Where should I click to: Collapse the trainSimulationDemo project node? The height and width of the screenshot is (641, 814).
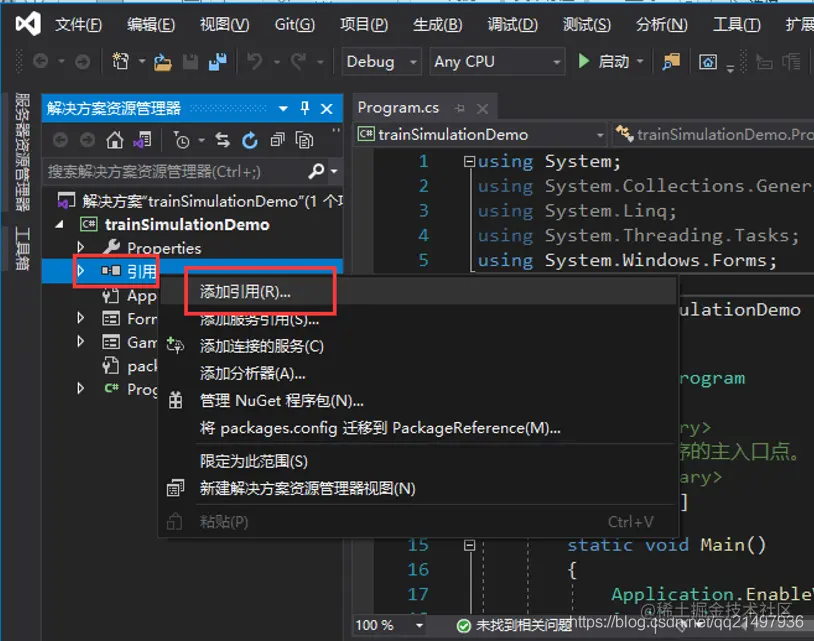tap(60, 224)
